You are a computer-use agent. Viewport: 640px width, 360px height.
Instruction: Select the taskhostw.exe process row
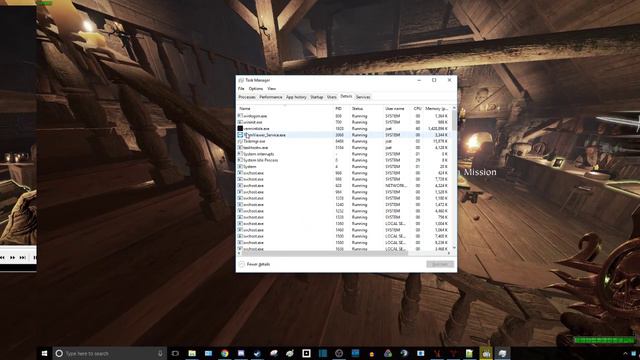point(344,147)
